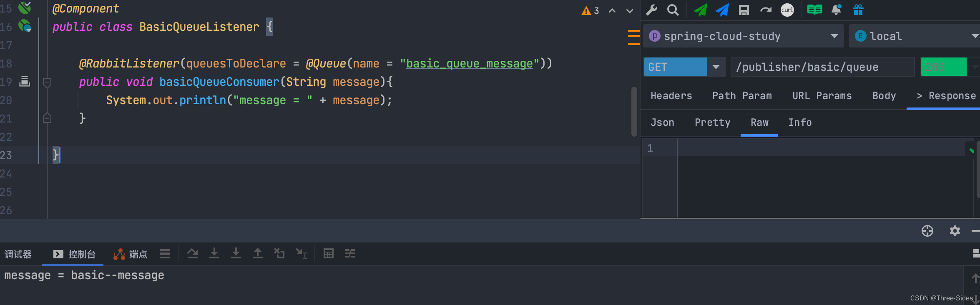
Task: Click the orange warning triangle indicator
Action: (x=586, y=11)
